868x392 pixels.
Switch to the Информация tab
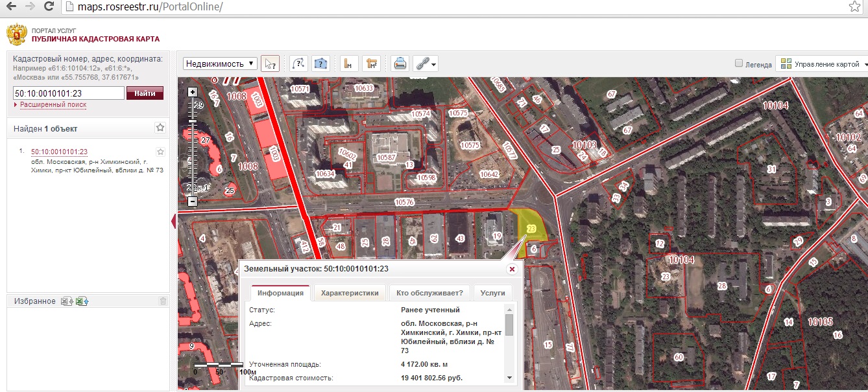pos(280,293)
